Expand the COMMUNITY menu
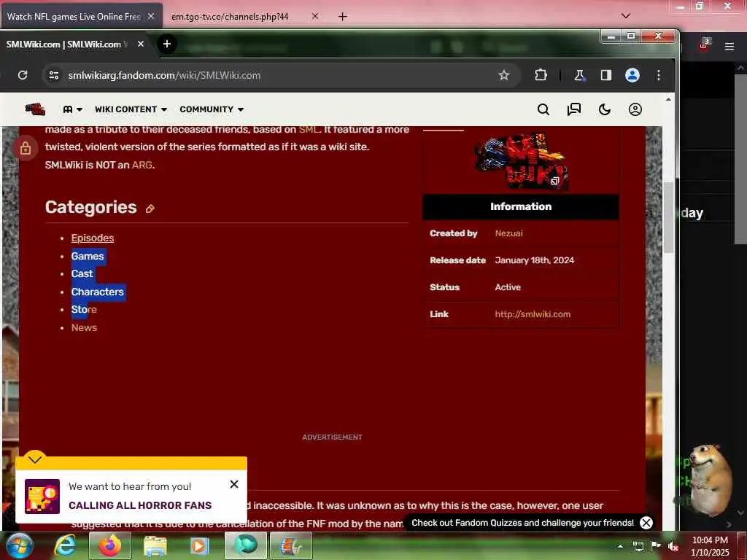The image size is (747, 560). tap(212, 109)
